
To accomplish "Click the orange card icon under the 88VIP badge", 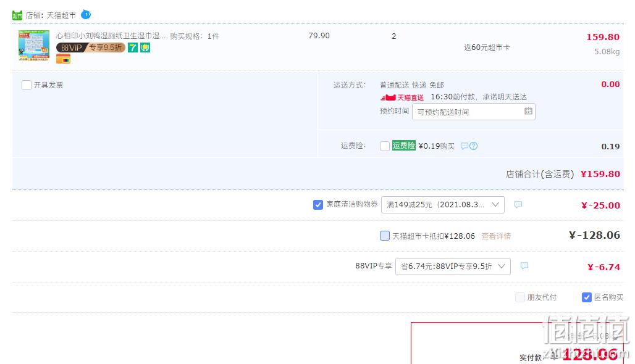I will click(x=63, y=59).
